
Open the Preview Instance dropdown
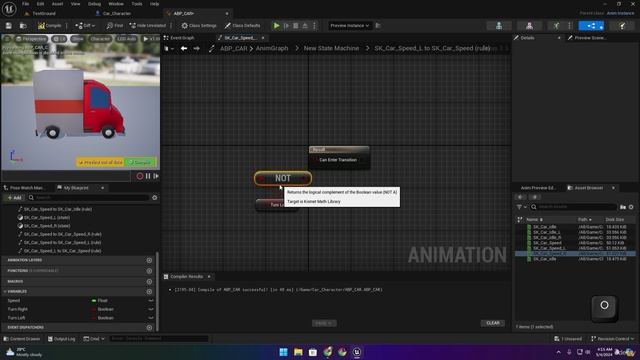click(x=349, y=26)
